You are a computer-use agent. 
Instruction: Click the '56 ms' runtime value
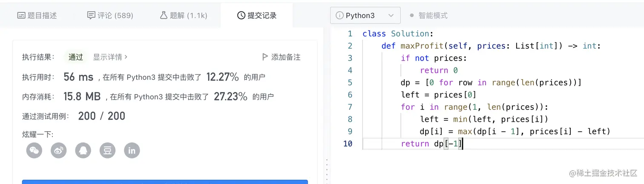coord(78,77)
